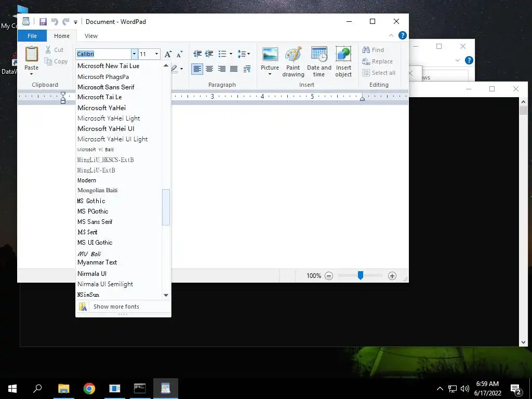Toggle align text left
This screenshot has width=532, height=399.
tap(197, 69)
